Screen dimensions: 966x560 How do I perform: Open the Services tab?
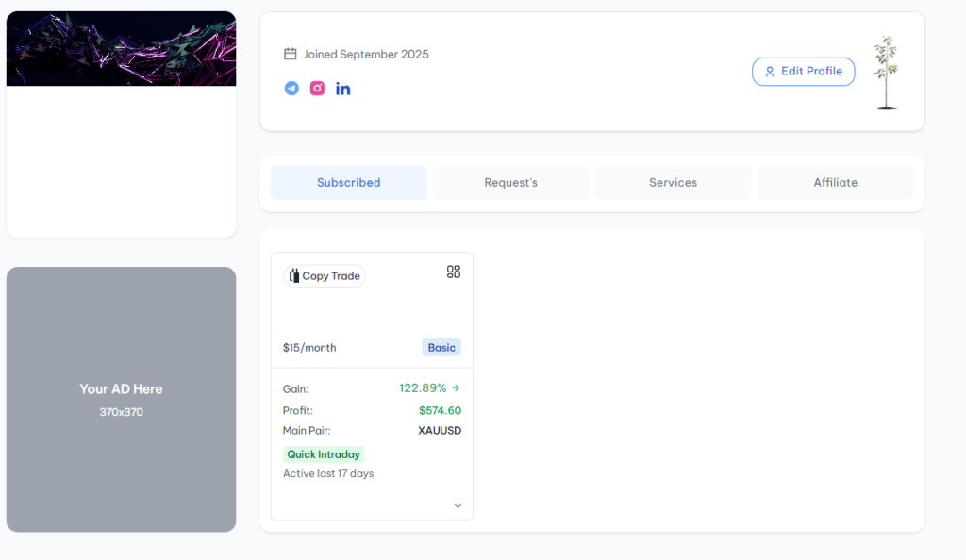click(673, 183)
